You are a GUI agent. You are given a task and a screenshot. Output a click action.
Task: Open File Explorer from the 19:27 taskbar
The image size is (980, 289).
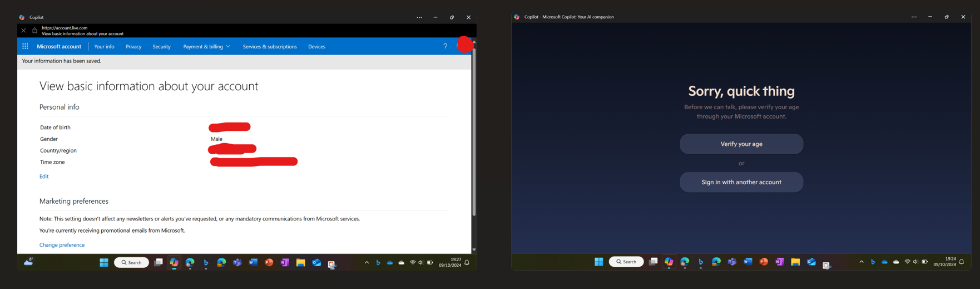pyautogui.click(x=301, y=262)
